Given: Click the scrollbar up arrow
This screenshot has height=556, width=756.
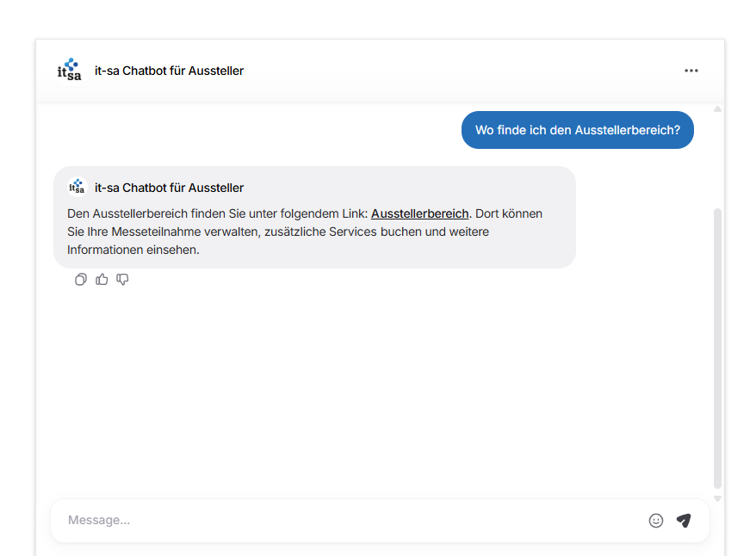Looking at the screenshot, I should pyautogui.click(x=717, y=109).
